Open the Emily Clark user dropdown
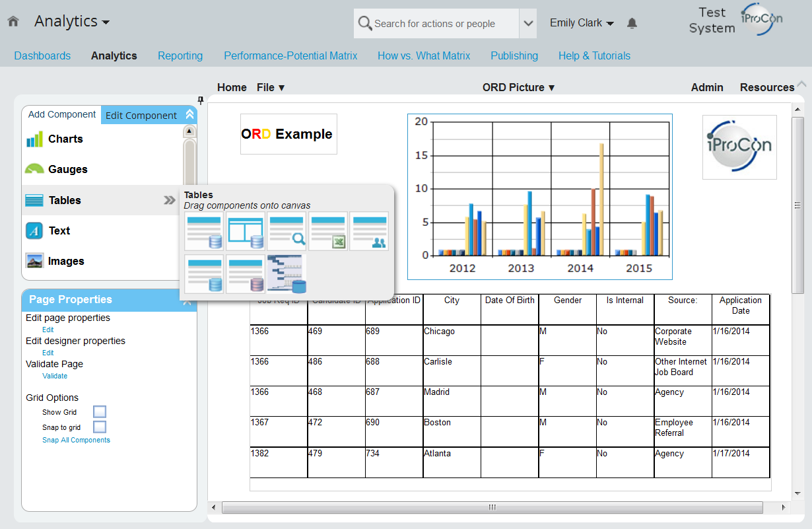The height and width of the screenshot is (529, 812). (x=582, y=23)
